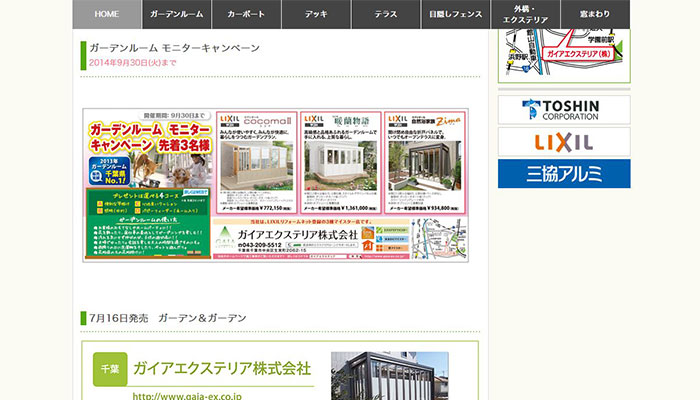
Task: Click the 三協アルミ blue banner
Action: click(x=564, y=174)
